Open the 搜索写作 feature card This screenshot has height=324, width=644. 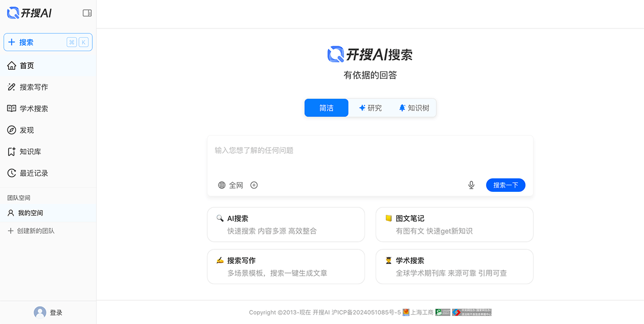tap(286, 267)
